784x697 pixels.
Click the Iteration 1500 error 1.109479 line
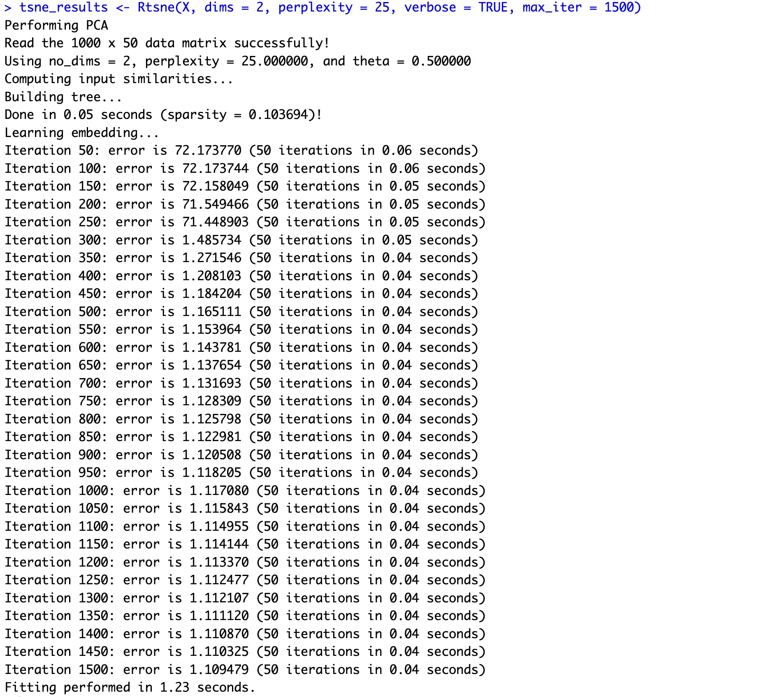point(245,670)
